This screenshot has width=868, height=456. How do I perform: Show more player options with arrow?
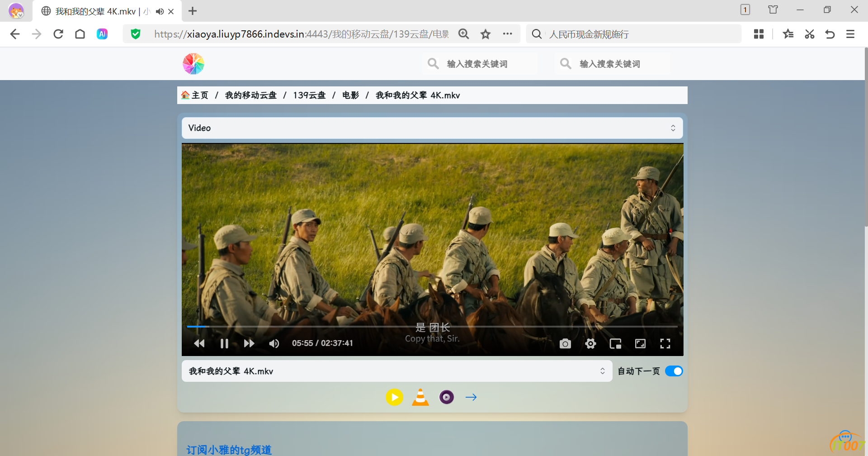[x=471, y=397]
